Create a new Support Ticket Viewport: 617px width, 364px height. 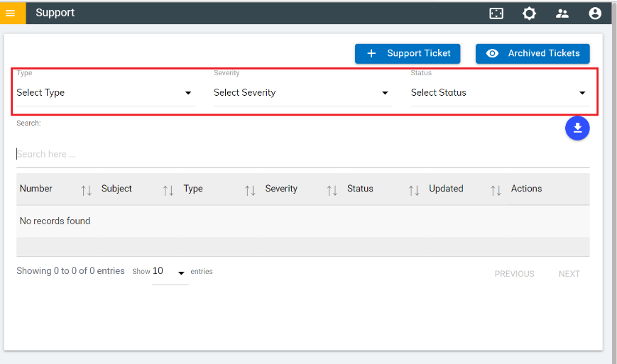coord(408,53)
